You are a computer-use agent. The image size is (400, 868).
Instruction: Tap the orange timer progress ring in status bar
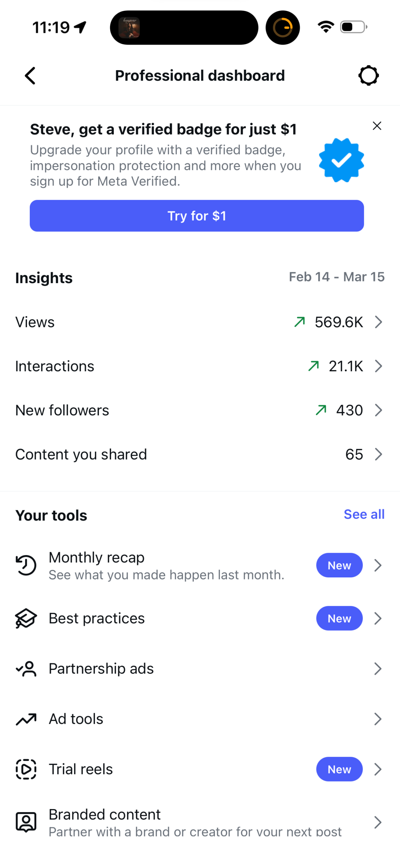pos(282,27)
